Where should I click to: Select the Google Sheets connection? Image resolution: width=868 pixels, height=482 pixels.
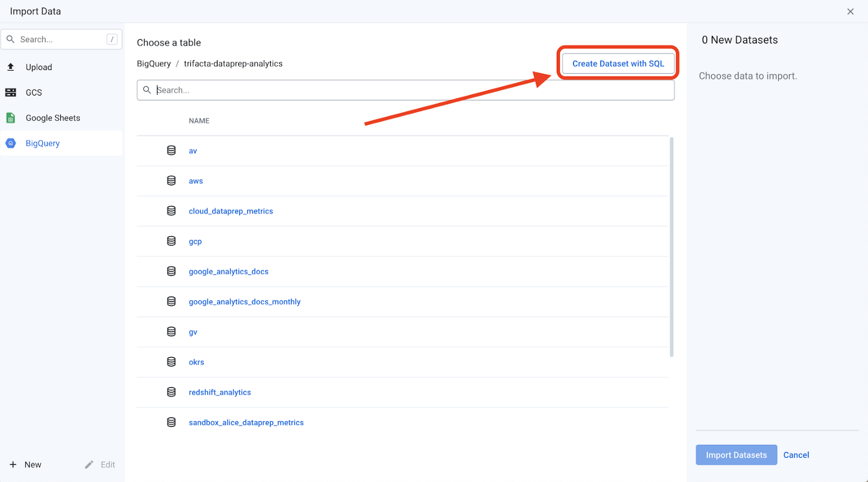pyautogui.click(x=53, y=118)
